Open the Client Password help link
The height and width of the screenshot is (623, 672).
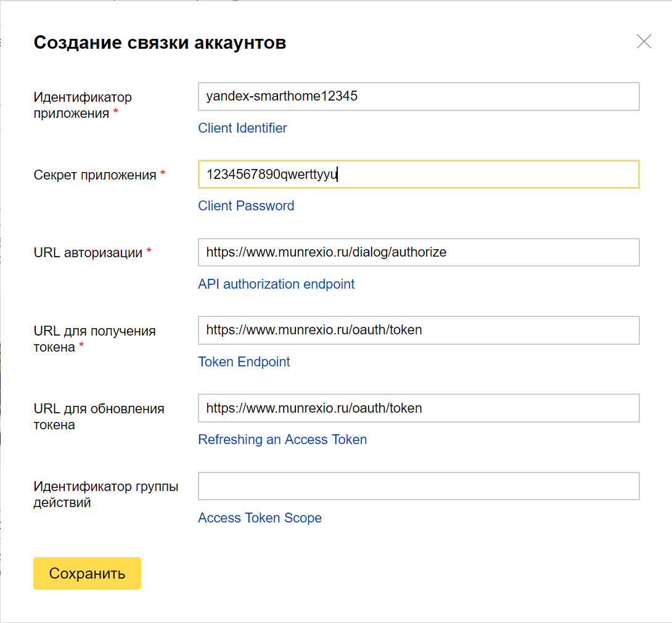[x=246, y=206]
